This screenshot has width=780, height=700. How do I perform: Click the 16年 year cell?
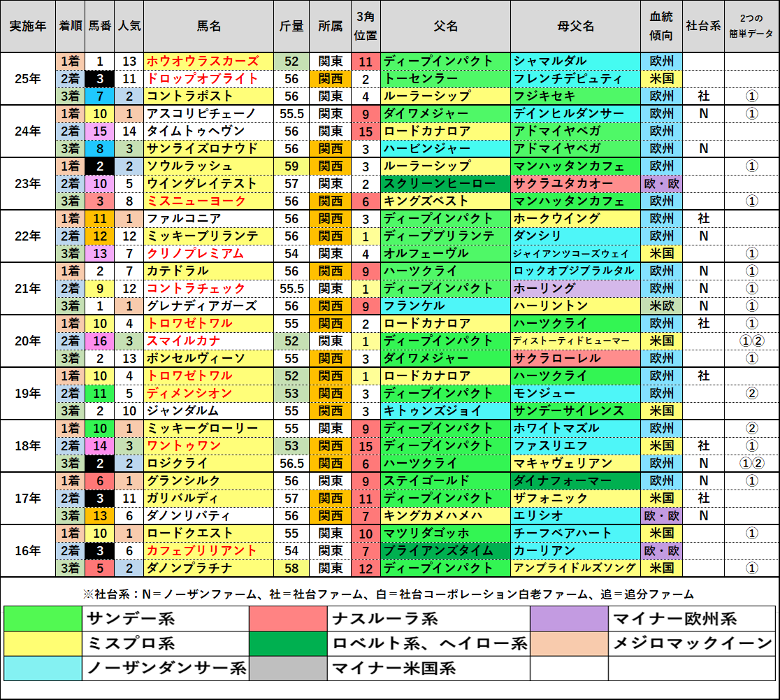pos(28,550)
